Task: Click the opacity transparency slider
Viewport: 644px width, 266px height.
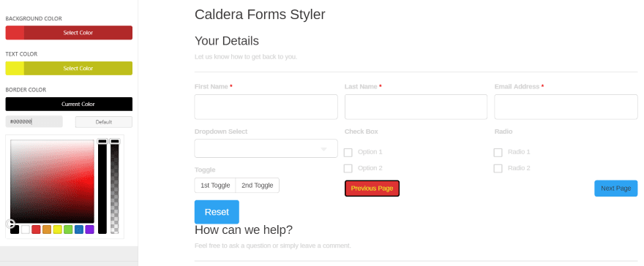Action: pos(115,186)
